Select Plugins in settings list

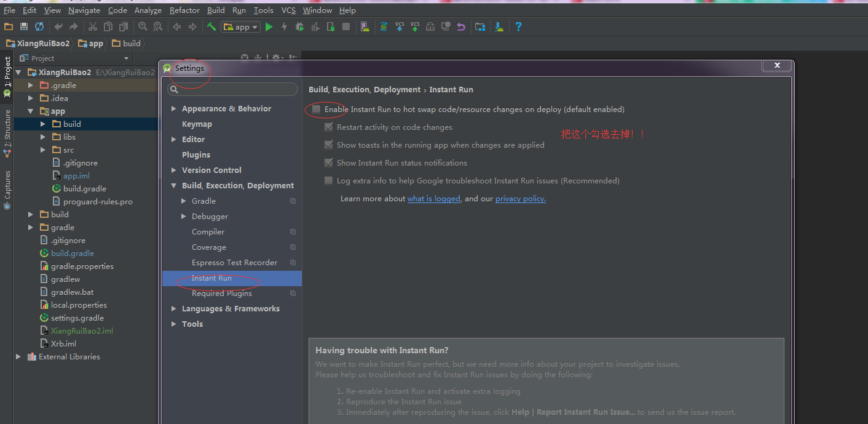196,154
